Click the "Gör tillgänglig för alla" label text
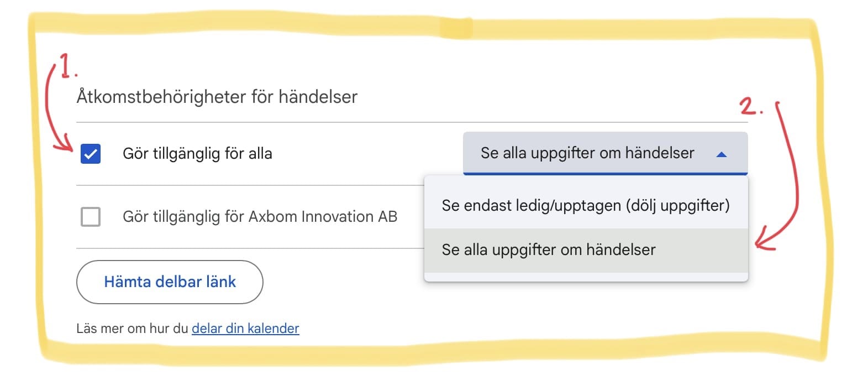Image resolution: width=868 pixels, height=380 pixels. [x=197, y=154]
